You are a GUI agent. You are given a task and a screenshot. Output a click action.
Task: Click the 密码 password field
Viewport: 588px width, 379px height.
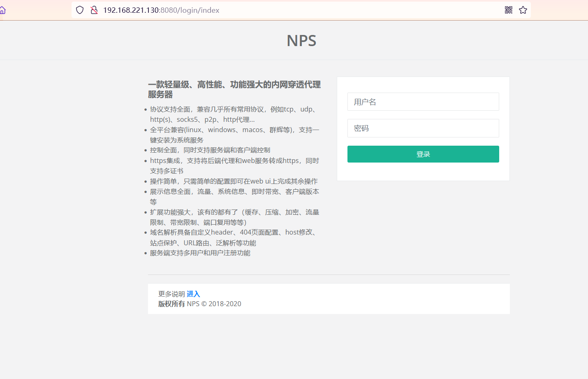pos(423,128)
